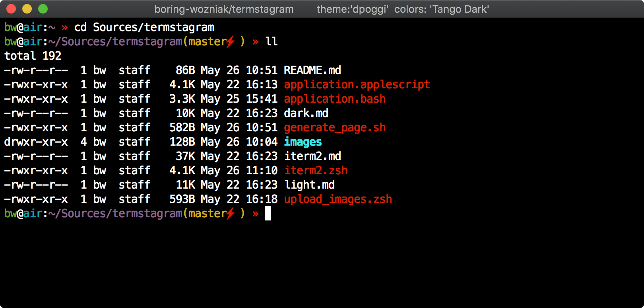
Task: Click the README.md file name
Action: (x=312, y=70)
